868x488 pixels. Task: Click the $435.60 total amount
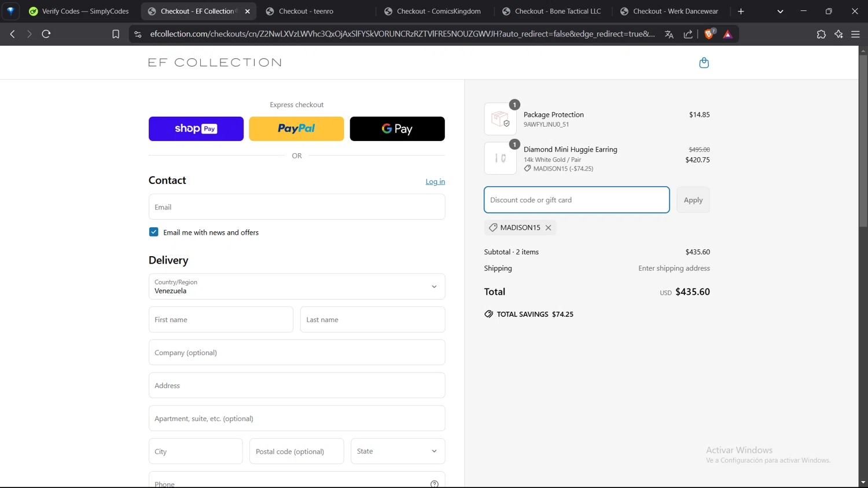click(x=692, y=291)
